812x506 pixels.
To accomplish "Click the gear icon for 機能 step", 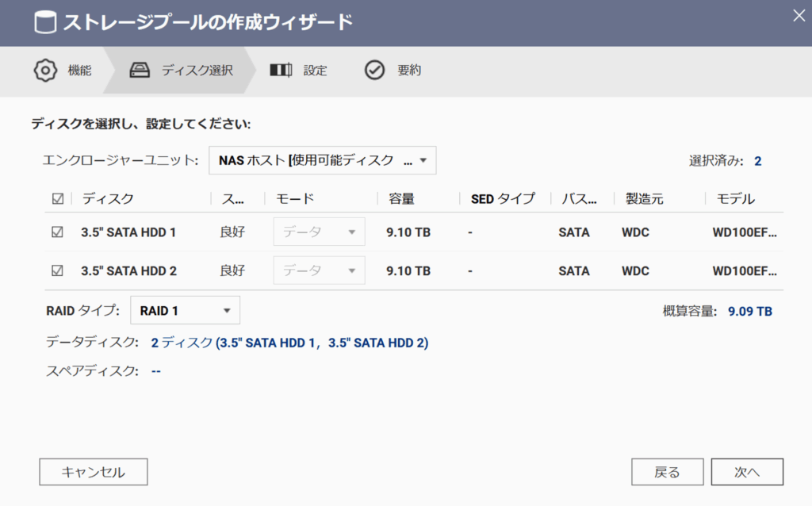I will pyautogui.click(x=46, y=70).
